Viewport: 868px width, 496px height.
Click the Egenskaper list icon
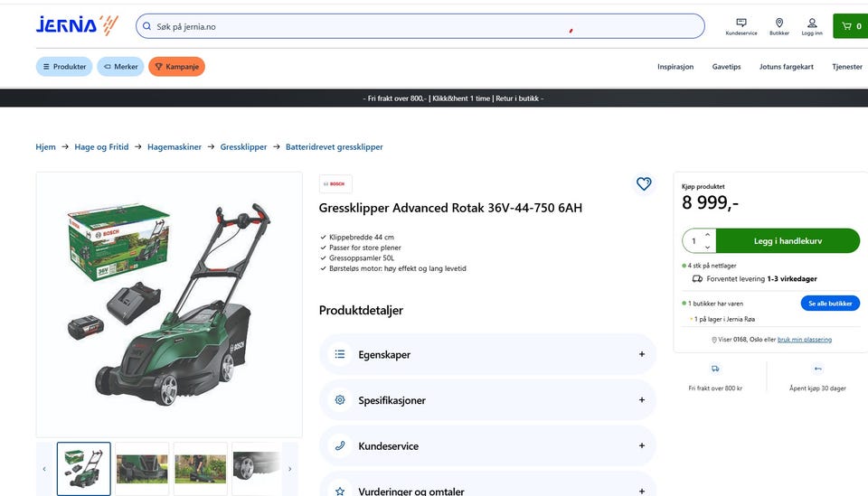[340, 354]
